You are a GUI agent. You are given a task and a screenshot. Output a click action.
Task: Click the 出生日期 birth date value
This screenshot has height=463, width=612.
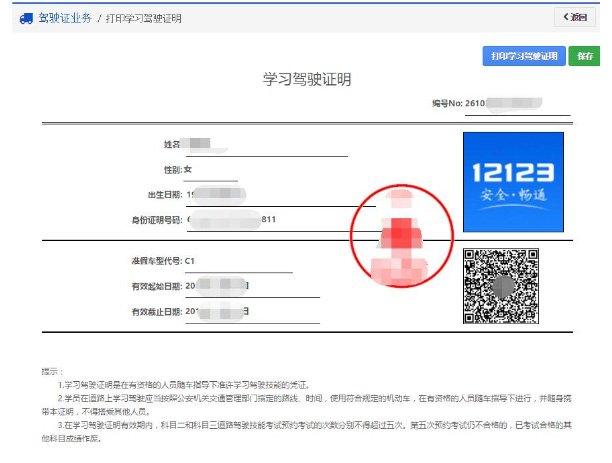click(216, 193)
